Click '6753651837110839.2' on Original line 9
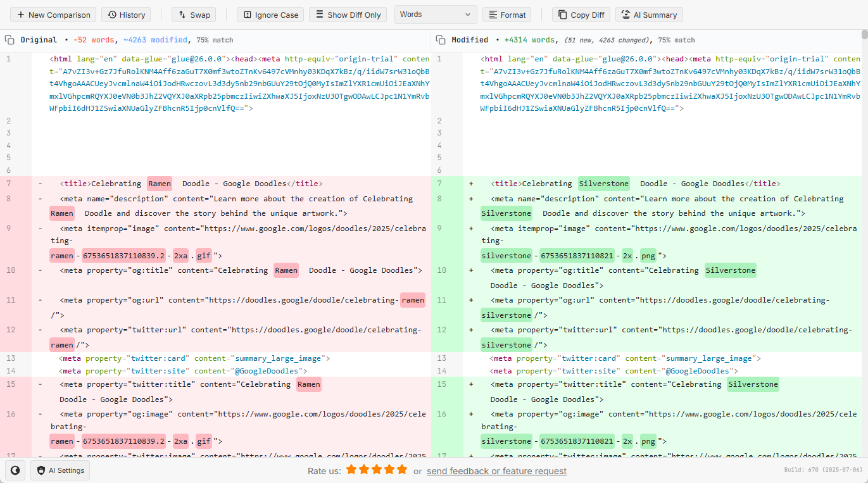The image size is (868, 483). 123,256
